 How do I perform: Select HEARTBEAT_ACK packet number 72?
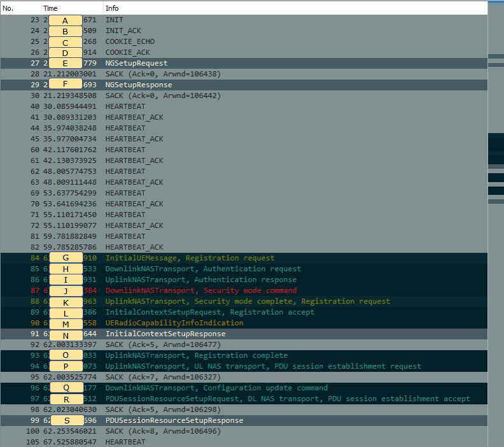[244, 226]
